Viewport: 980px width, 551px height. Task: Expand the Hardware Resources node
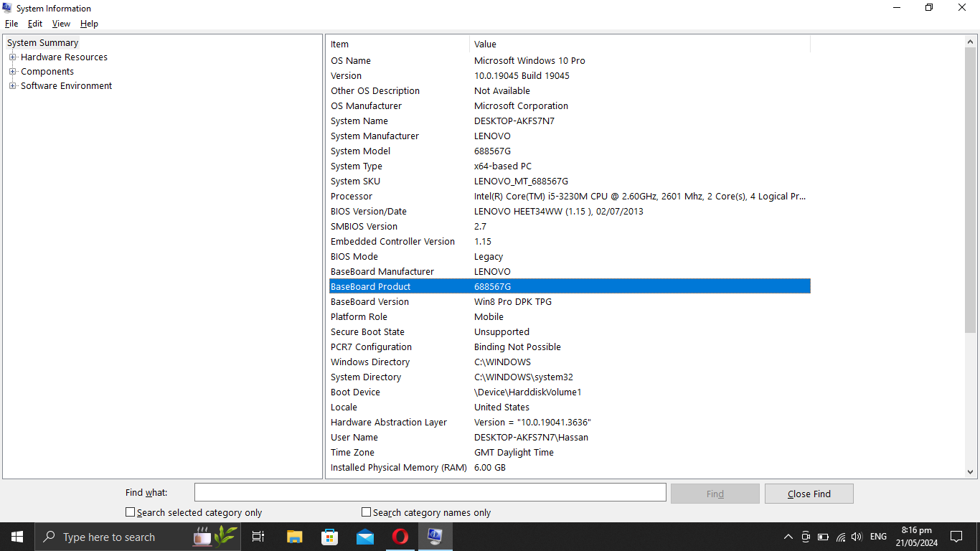pos(13,57)
